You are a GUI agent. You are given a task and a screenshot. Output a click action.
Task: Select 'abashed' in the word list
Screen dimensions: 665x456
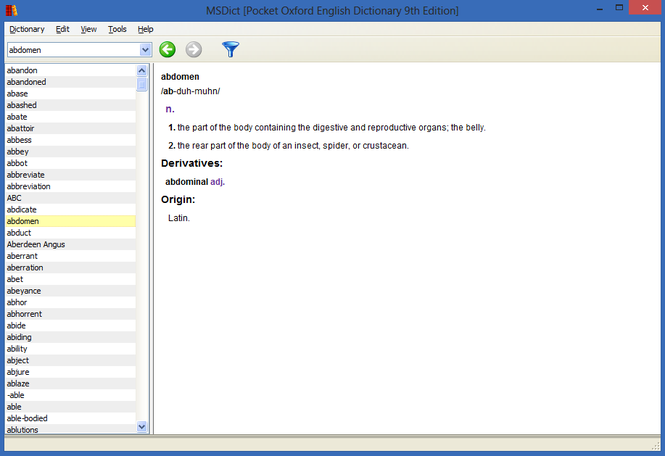[x=70, y=105]
